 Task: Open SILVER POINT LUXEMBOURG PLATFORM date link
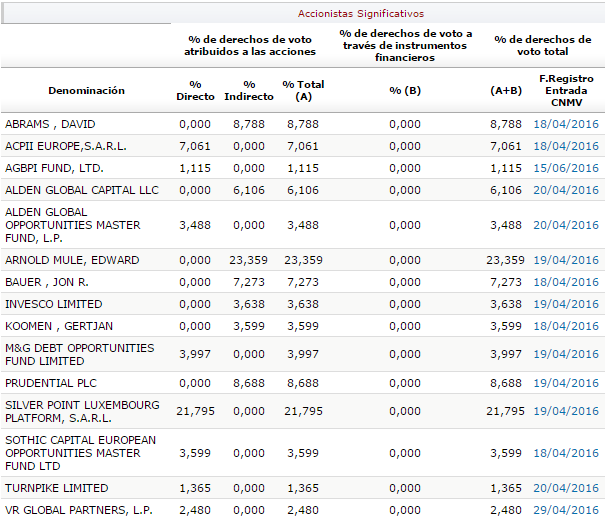pyautogui.click(x=566, y=411)
